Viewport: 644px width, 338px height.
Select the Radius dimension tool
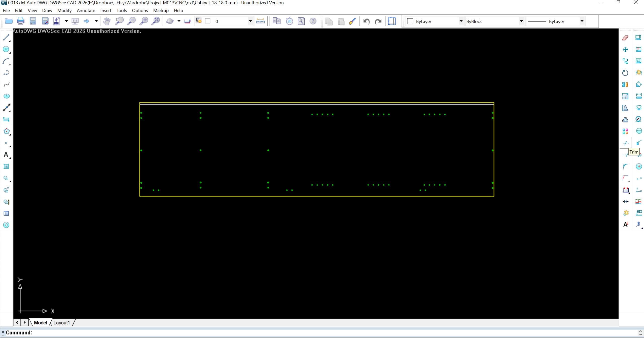pyautogui.click(x=638, y=119)
